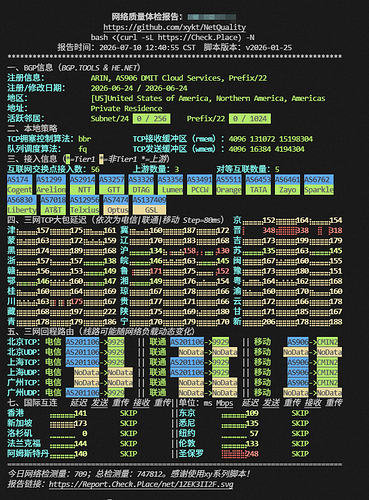Screen dimensions: 369x500
Task: Select the 206 latency value in the 新 row
Action: pos(269,322)
